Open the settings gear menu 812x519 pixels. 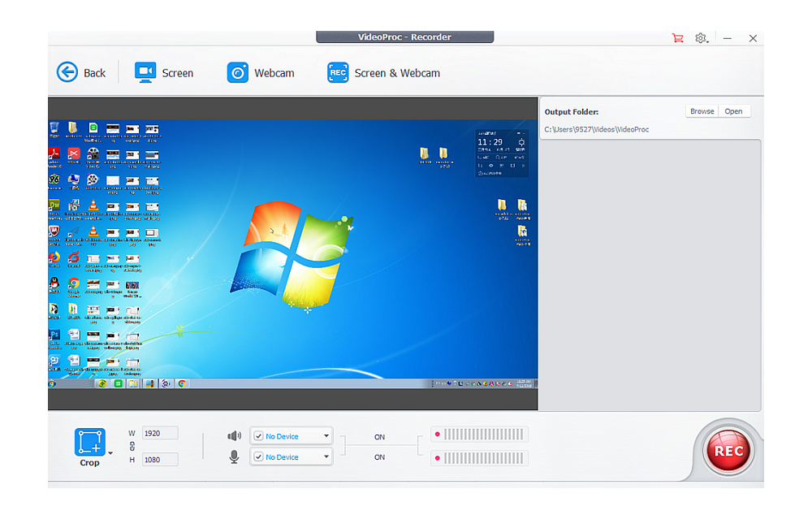coord(701,38)
